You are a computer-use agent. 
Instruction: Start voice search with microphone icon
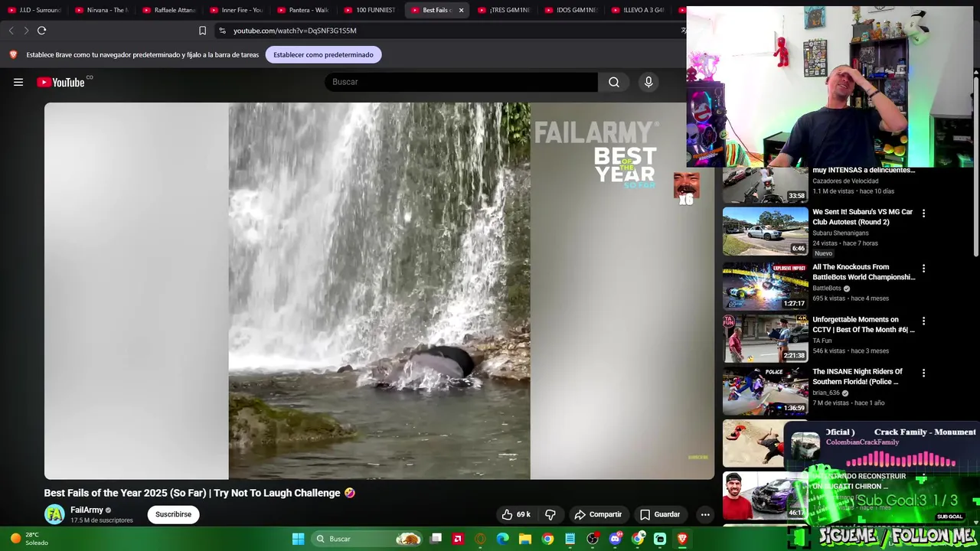coord(648,82)
